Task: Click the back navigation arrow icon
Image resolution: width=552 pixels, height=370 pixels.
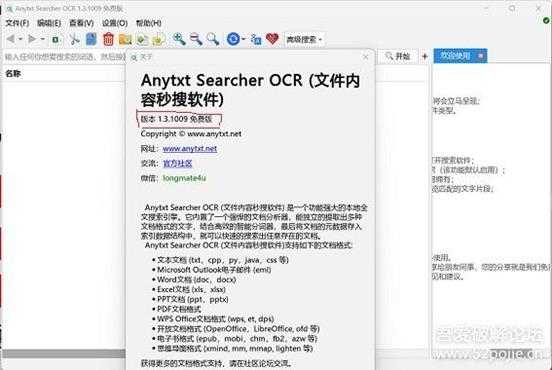Action: 11,39
